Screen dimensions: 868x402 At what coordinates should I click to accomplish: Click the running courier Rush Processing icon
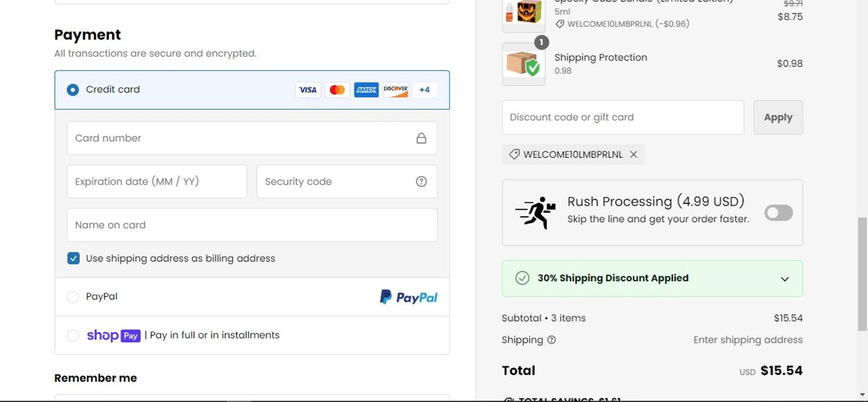coord(535,213)
